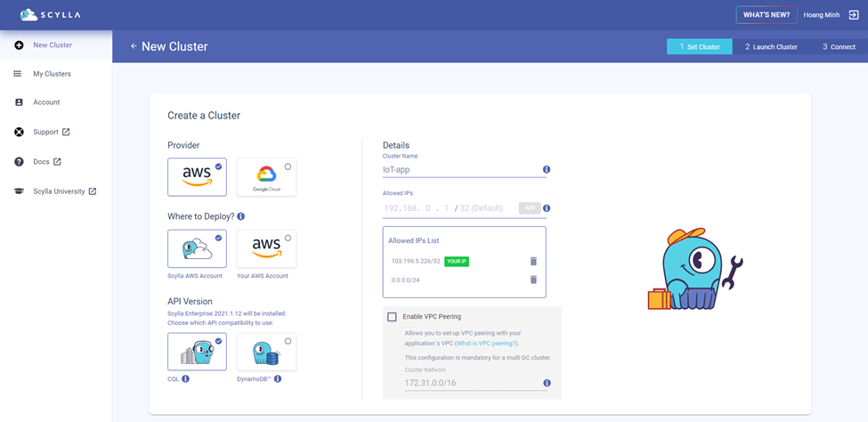The image size is (868, 422).
Task: Go to step 1 Set Cluster
Action: point(700,47)
